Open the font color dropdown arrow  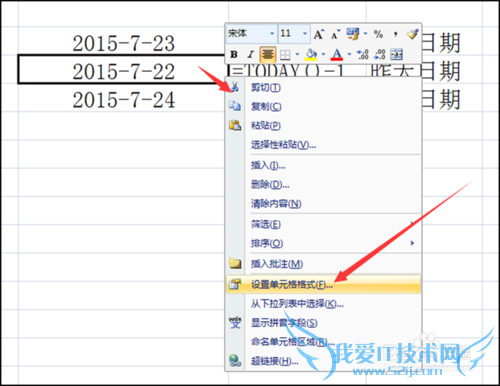tap(349, 54)
